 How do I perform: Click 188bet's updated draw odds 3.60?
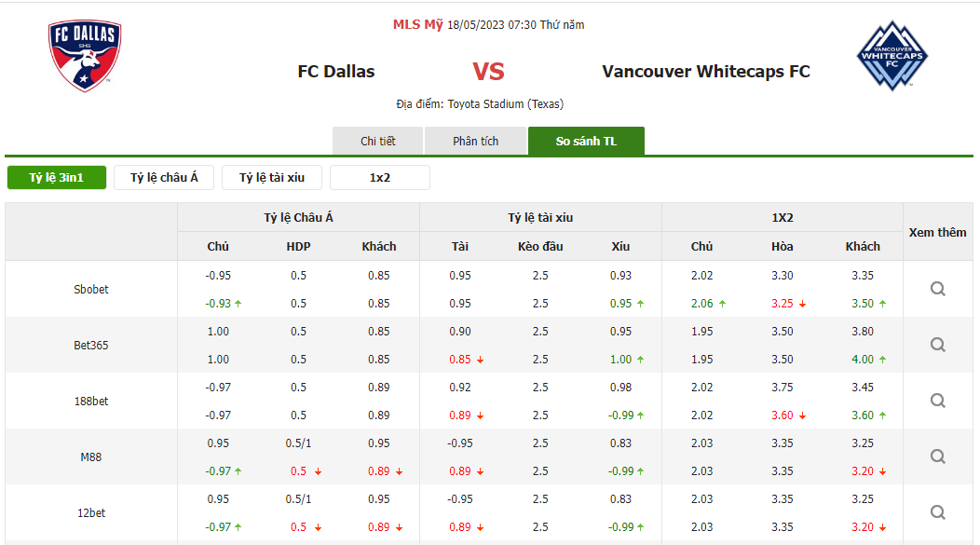pos(782,415)
